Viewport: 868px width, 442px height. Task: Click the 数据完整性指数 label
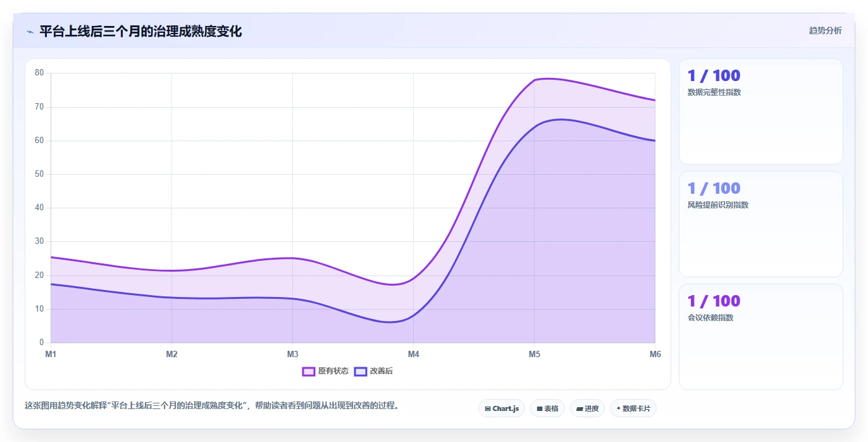[714, 92]
